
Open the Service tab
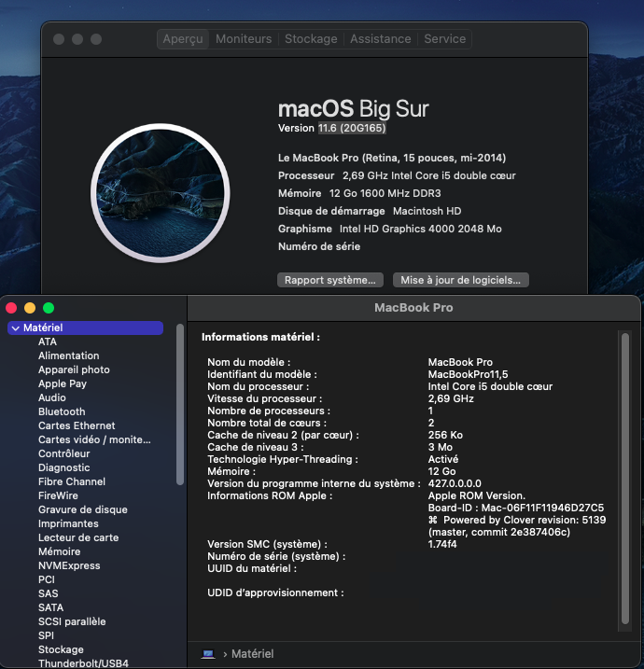pos(444,39)
